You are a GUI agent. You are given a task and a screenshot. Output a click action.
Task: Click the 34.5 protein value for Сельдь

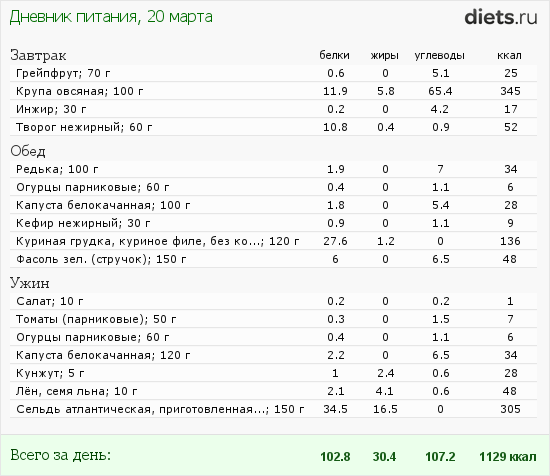335,409
